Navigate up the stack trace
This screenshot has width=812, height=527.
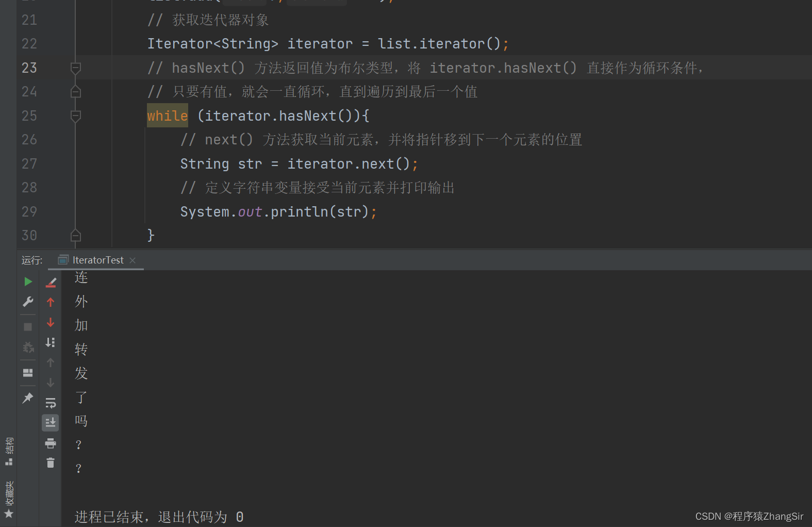(x=51, y=302)
